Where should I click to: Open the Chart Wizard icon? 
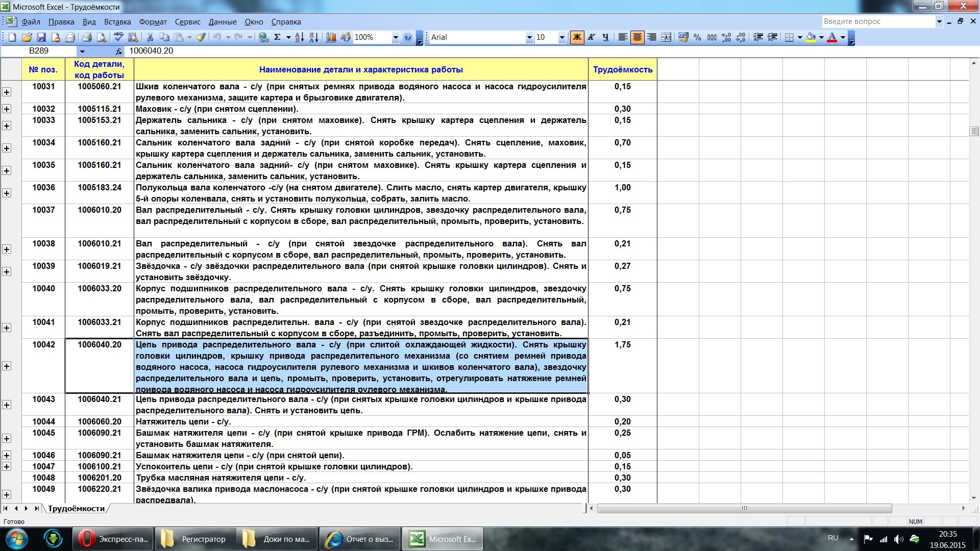(x=331, y=37)
